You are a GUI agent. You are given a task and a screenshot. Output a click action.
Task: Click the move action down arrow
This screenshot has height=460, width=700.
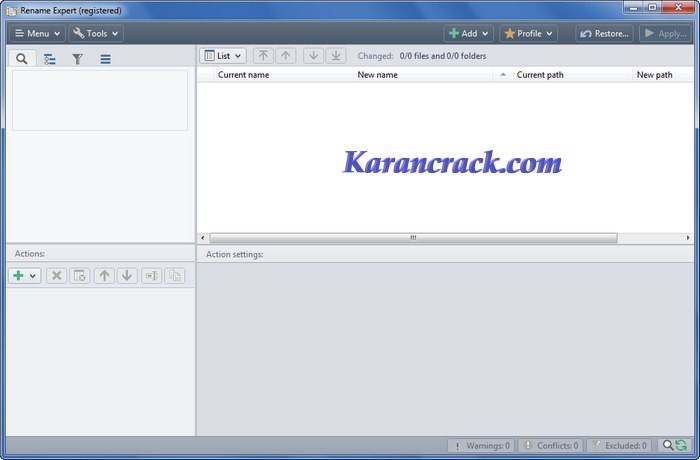(127, 276)
